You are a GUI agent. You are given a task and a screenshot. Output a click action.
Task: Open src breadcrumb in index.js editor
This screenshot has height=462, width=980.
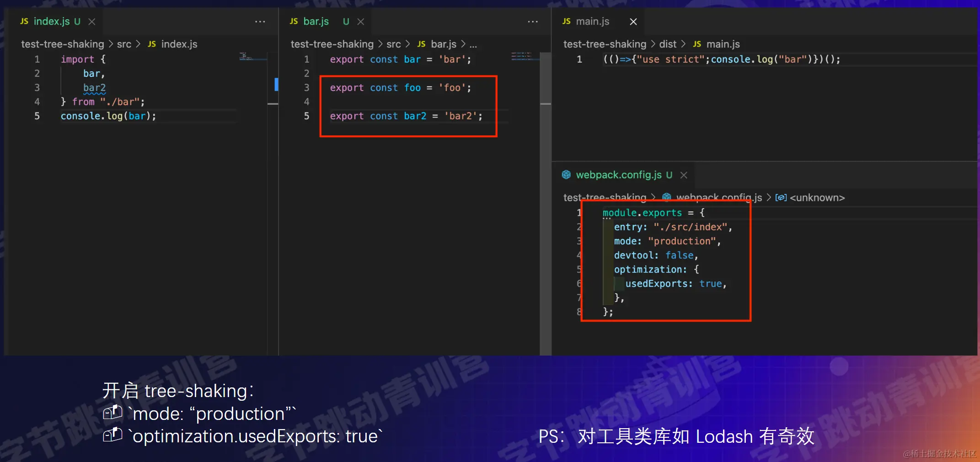point(124,44)
